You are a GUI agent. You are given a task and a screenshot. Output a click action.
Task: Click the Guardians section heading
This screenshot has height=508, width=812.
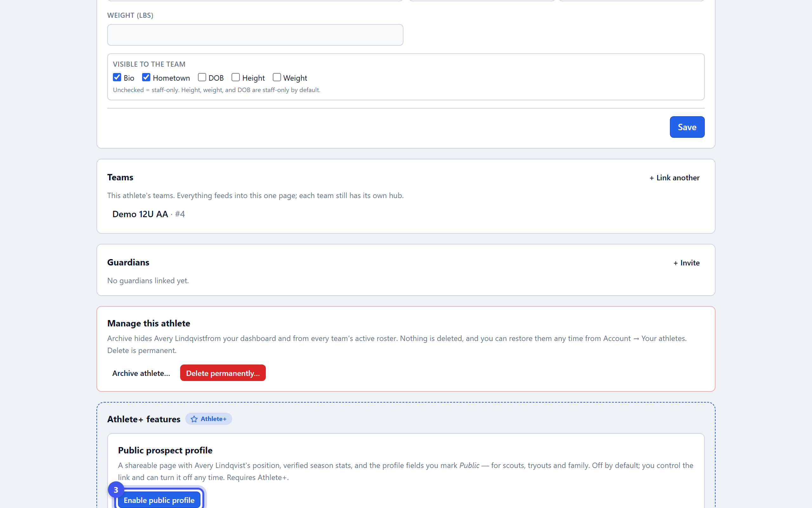click(x=128, y=262)
